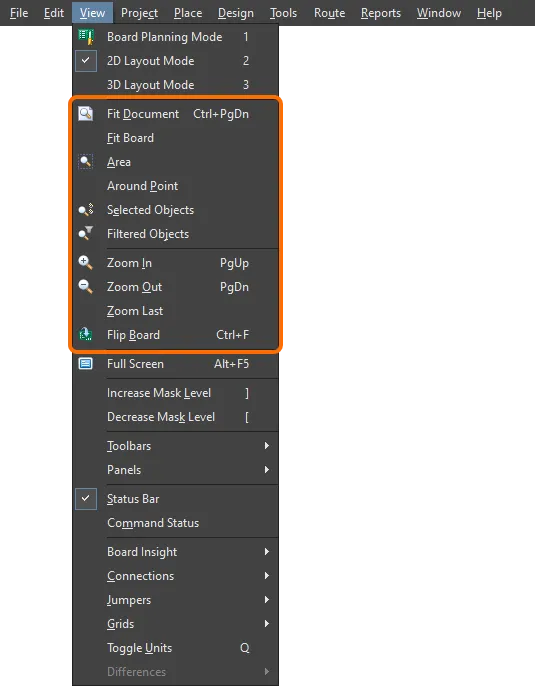This screenshot has width=535, height=686.
Task: Toggle the 2D Layout Mode checkmark
Action: 86,61
